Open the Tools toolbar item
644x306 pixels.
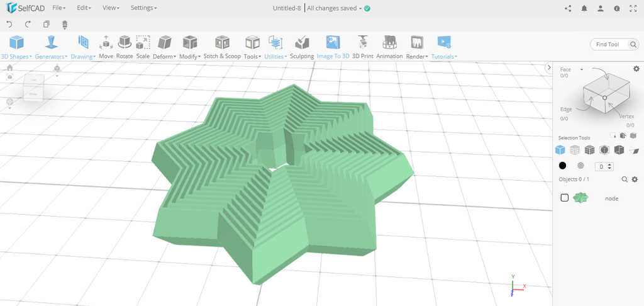point(253,47)
